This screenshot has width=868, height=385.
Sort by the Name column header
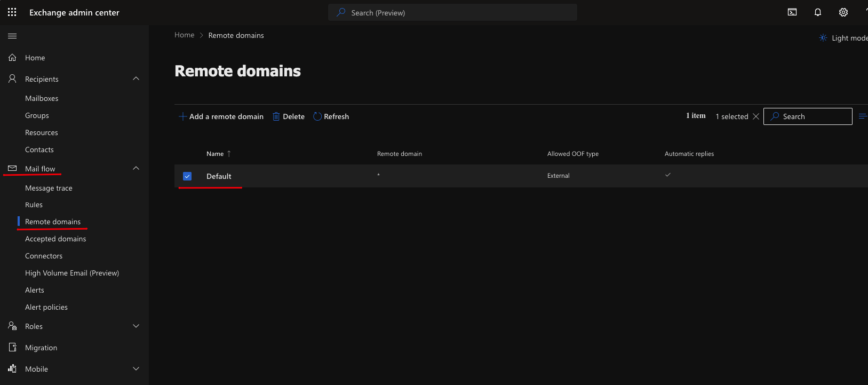click(x=215, y=154)
